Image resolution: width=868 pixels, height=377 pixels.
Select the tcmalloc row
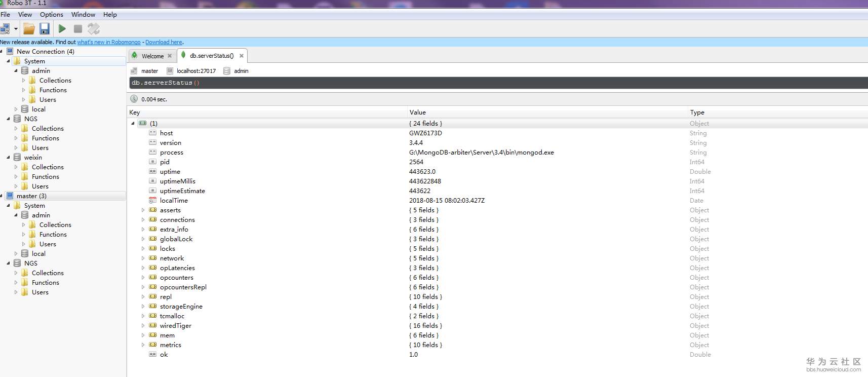point(497,316)
